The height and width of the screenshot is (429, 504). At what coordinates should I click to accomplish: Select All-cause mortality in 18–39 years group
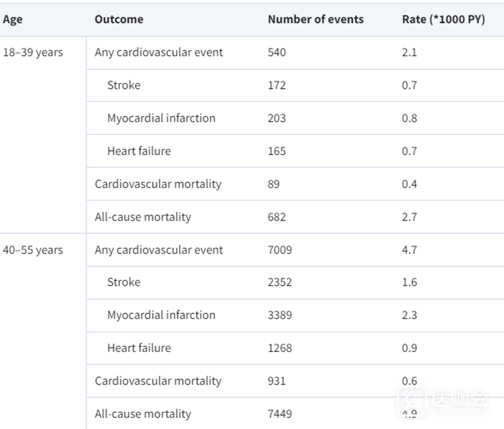(x=143, y=217)
